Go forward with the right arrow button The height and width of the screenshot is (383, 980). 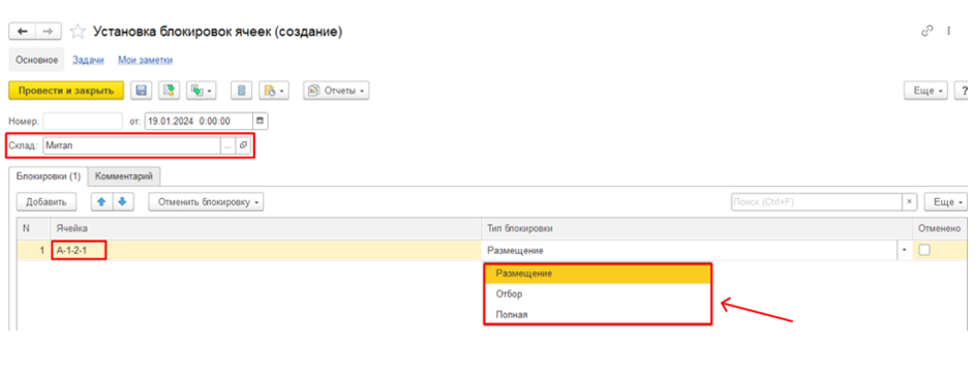click(48, 31)
